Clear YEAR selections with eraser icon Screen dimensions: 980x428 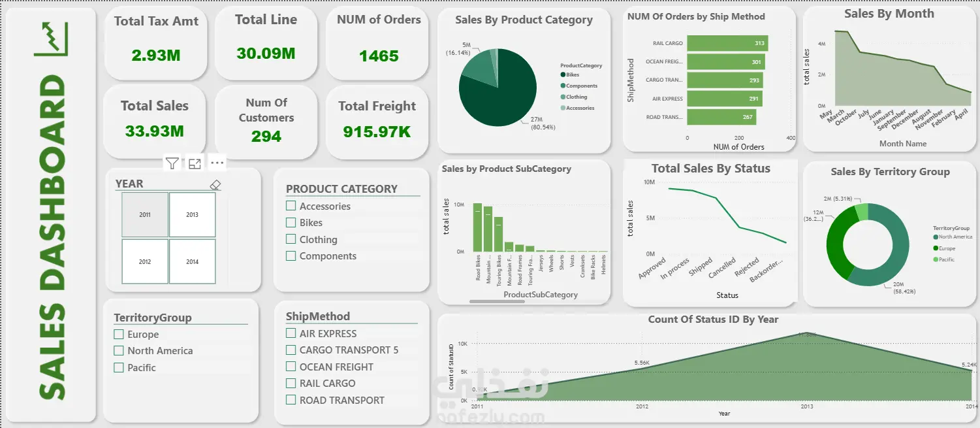(215, 185)
